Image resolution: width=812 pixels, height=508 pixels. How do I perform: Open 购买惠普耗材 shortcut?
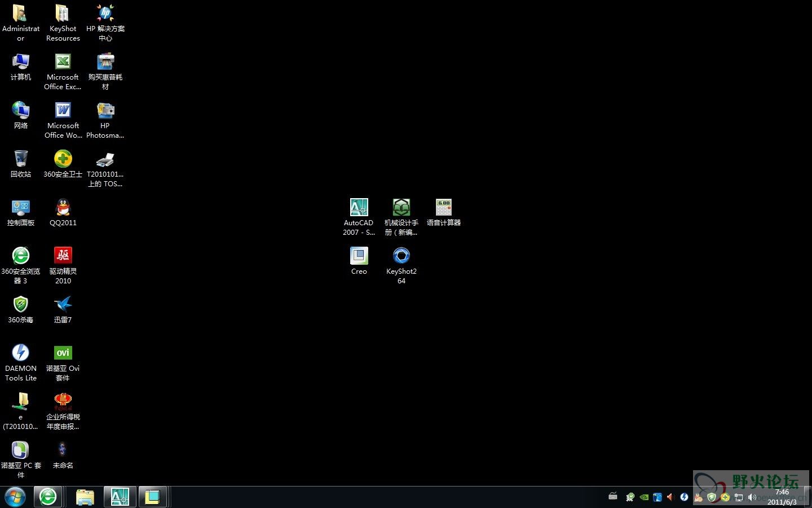[x=105, y=62]
